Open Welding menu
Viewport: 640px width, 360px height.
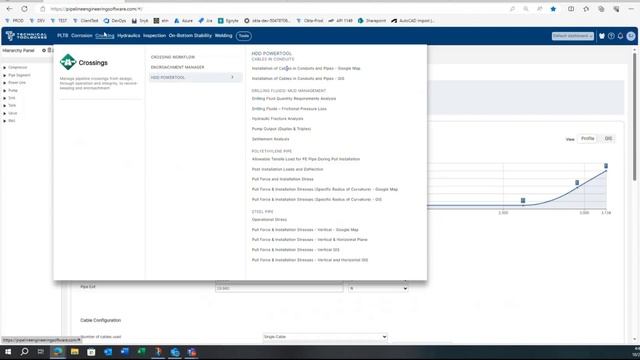[x=223, y=36]
